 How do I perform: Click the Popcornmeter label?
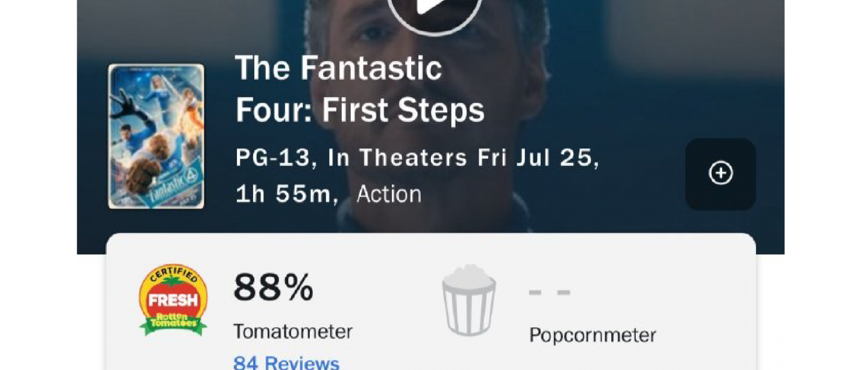click(592, 335)
